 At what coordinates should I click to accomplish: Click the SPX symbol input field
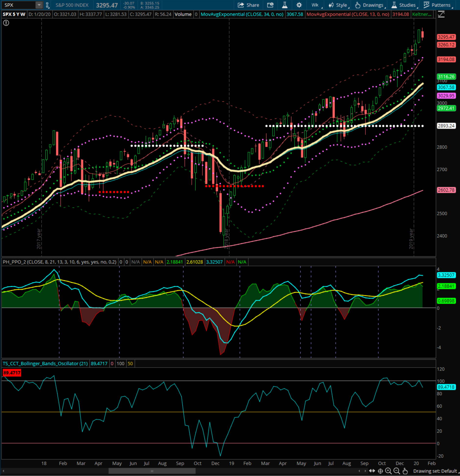19,5
